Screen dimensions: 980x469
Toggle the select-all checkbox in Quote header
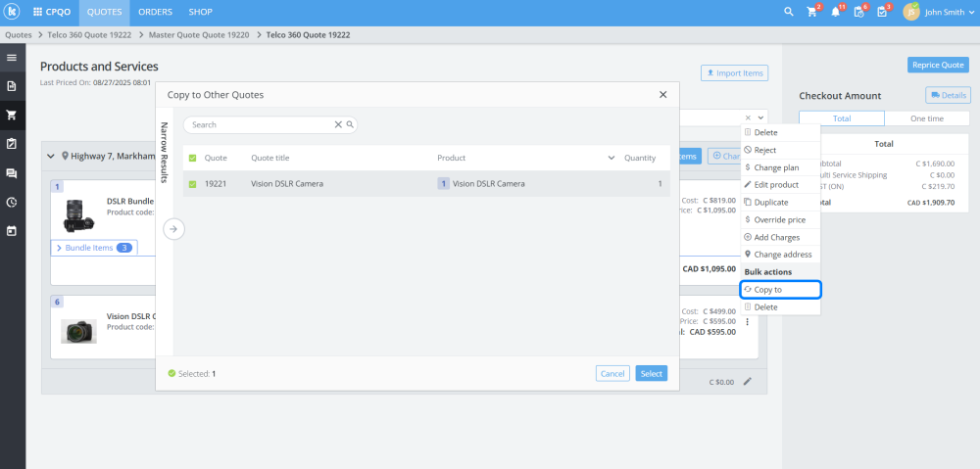(192, 158)
